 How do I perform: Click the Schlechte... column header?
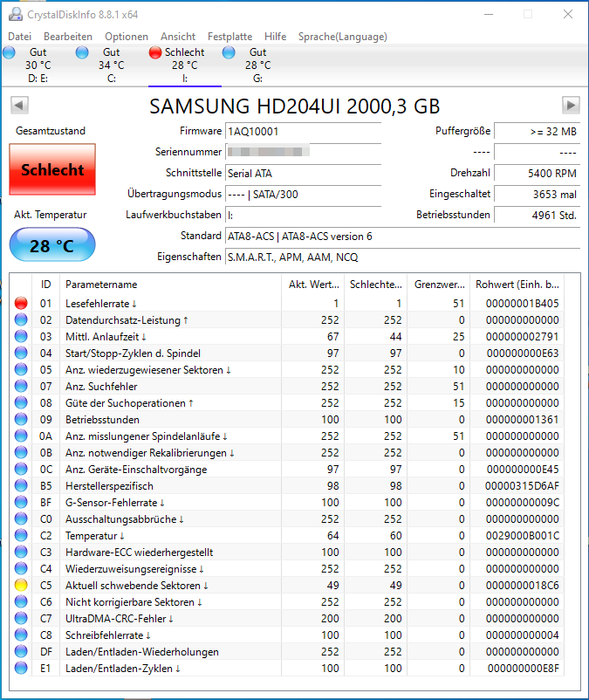coord(376,285)
